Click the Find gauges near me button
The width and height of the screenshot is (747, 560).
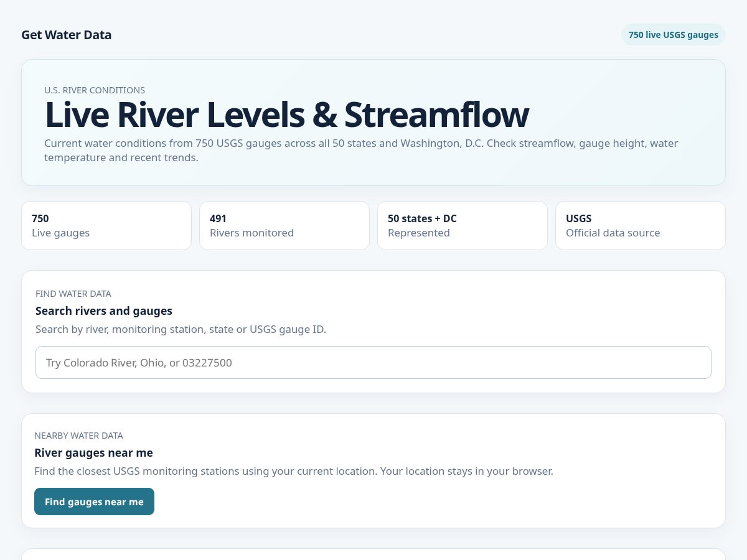pyautogui.click(x=94, y=502)
